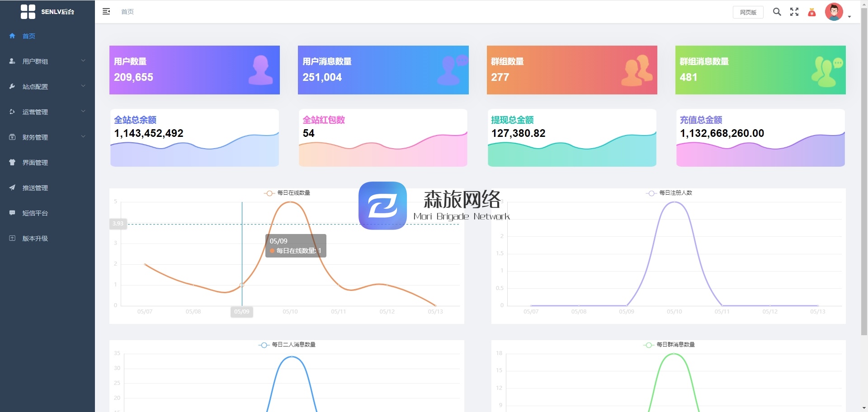The width and height of the screenshot is (868, 412).
Task: Click 05/11 label on 每日注册人数 chart
Action: [722, 312]
